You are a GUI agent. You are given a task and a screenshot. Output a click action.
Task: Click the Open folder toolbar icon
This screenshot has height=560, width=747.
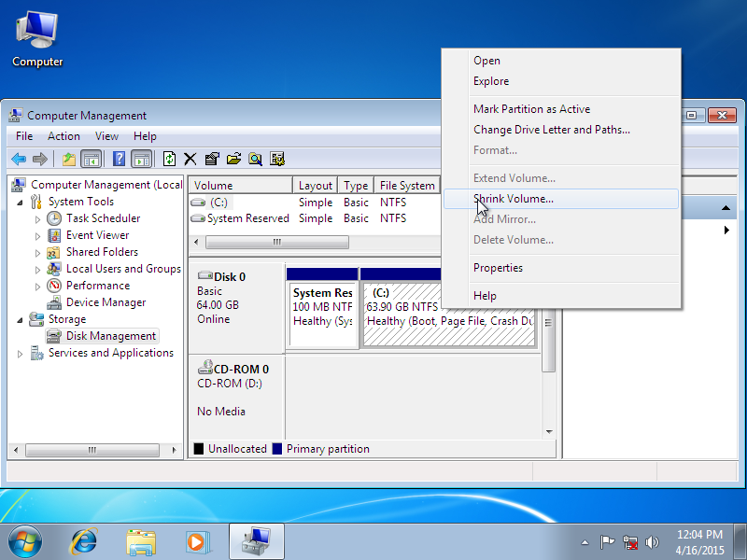click(233, 159)
